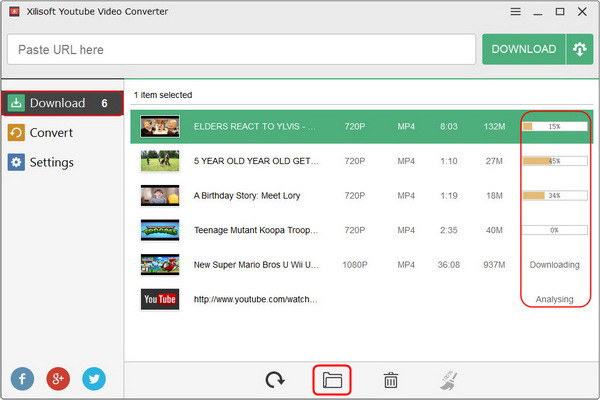Click the 132M size value

(494, 126)
